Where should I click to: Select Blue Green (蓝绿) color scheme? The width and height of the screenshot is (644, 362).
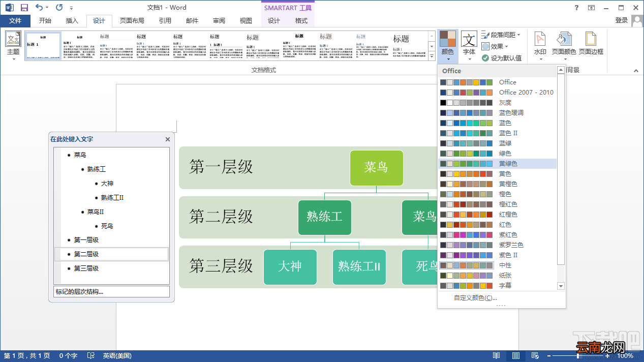click(x=498, y=143)
